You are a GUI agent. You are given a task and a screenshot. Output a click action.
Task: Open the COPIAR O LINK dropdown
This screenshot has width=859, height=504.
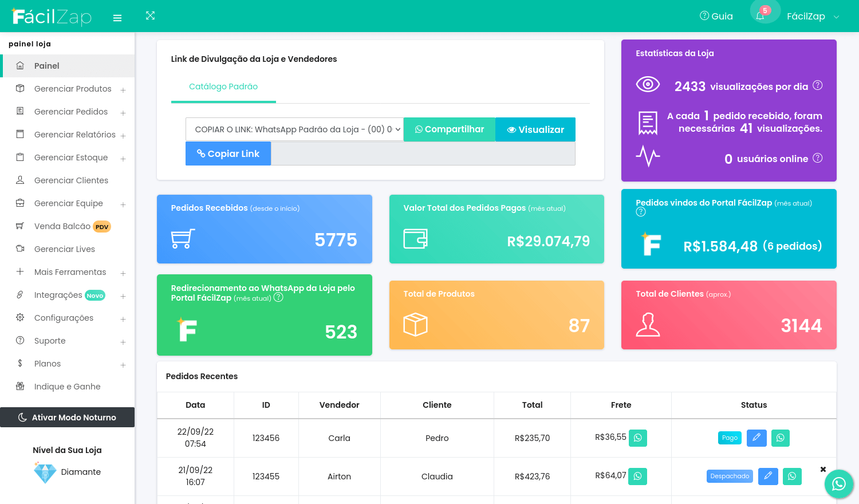pos(294,129)
